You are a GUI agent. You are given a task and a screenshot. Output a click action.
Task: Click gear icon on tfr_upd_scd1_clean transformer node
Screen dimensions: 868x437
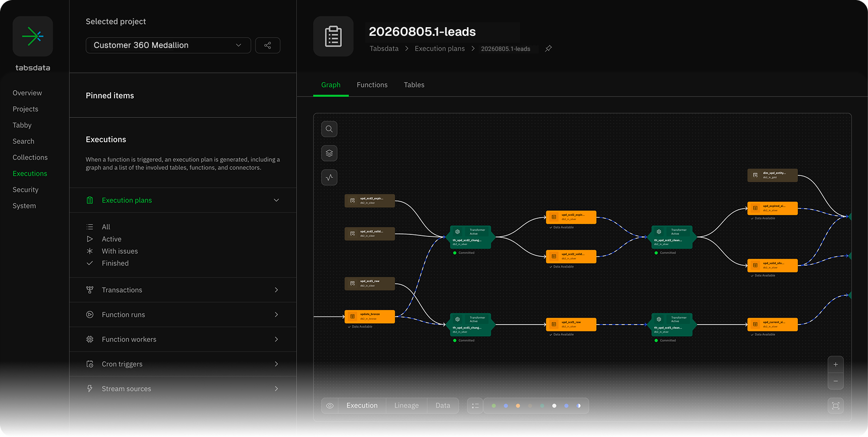[659, 319]
